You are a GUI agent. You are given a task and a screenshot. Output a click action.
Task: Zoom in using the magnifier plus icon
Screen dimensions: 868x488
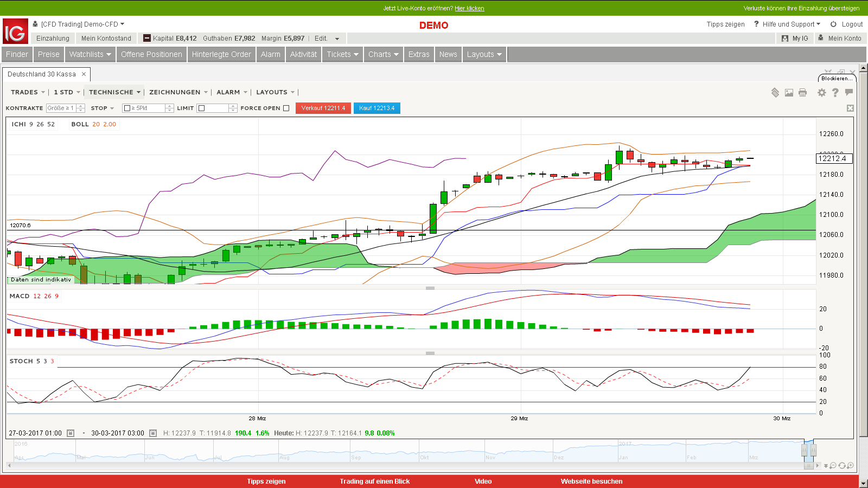click(x=851, y=465)
